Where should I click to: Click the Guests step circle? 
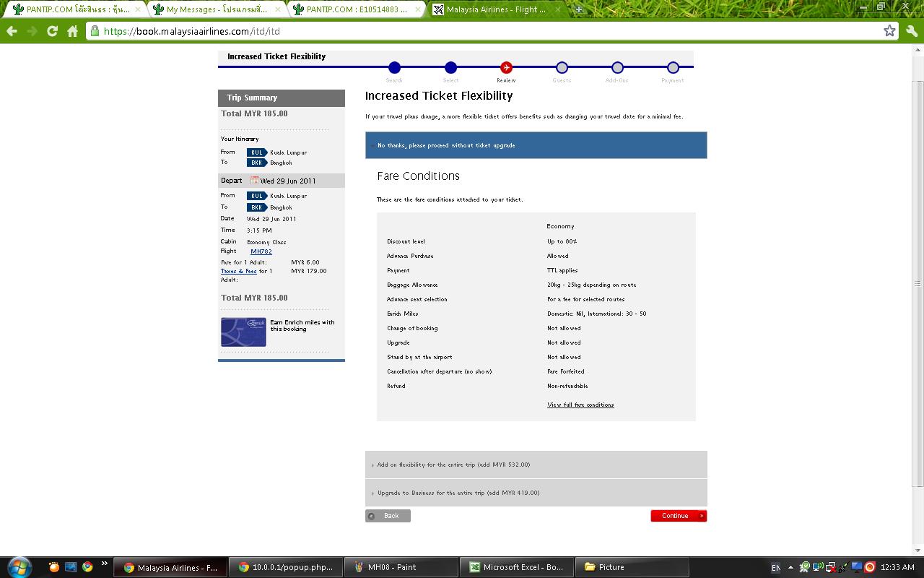[562, 67]
